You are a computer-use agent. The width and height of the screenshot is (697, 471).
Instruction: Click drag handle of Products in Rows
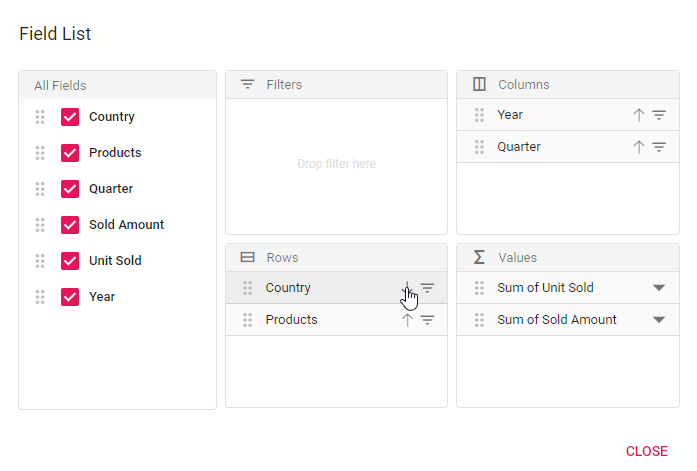coord(248,320)
